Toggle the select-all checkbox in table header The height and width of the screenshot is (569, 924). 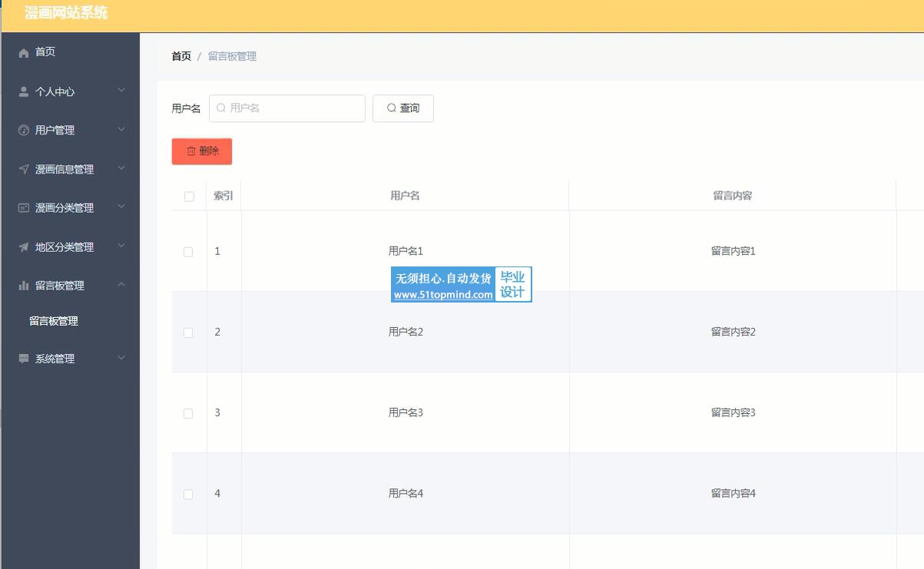pos(189,197)
